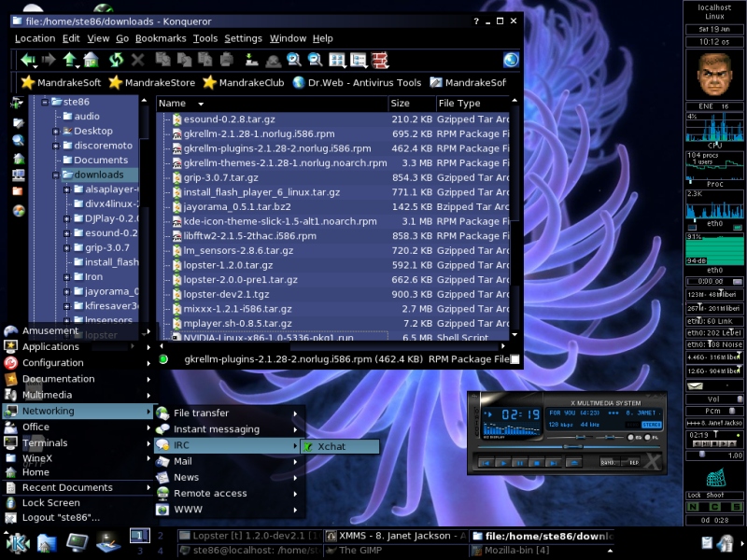Click the print icon in Konqueror toolbar
Viewport: 747px width, 560px height.
point(227,60)
